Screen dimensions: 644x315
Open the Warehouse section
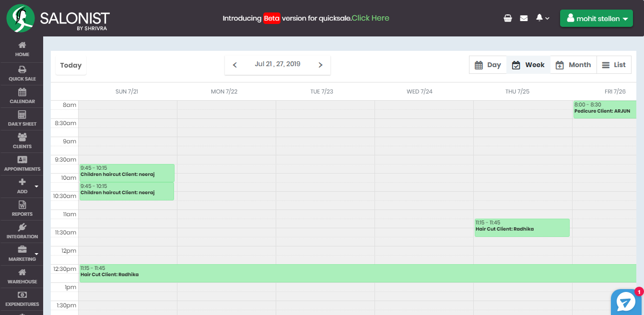22,276
